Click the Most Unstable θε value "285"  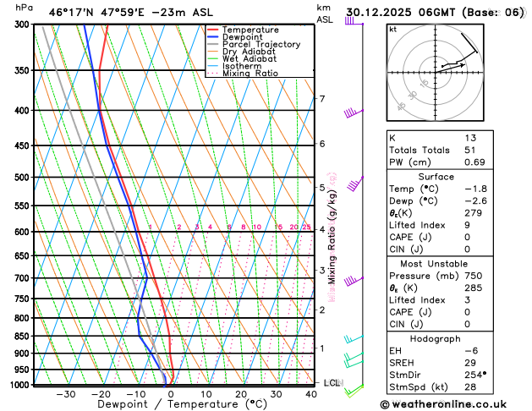pos(474,288)
